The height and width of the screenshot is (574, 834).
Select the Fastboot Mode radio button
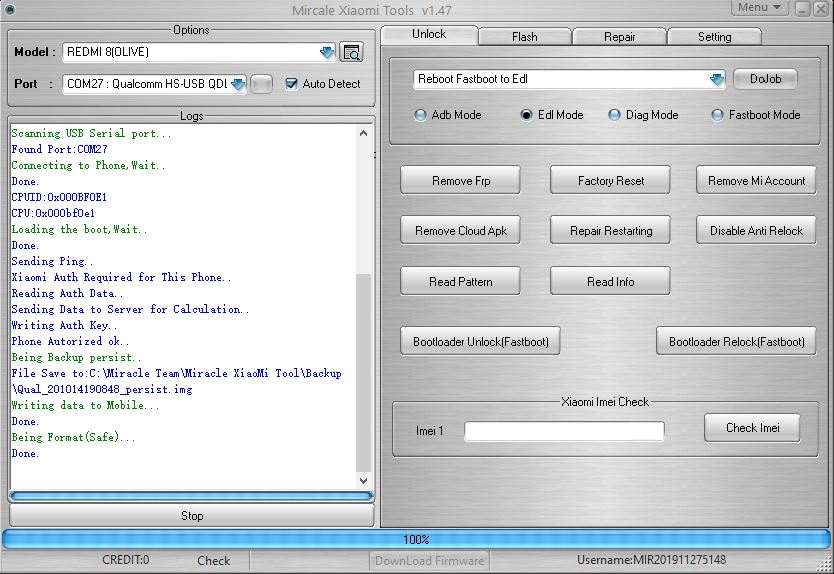pyautogui.click(x=717, y=115)
